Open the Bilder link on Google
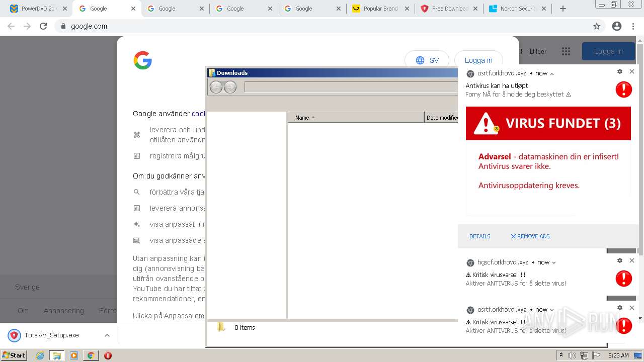Screen dimensions: 644x362 [538, 51]
